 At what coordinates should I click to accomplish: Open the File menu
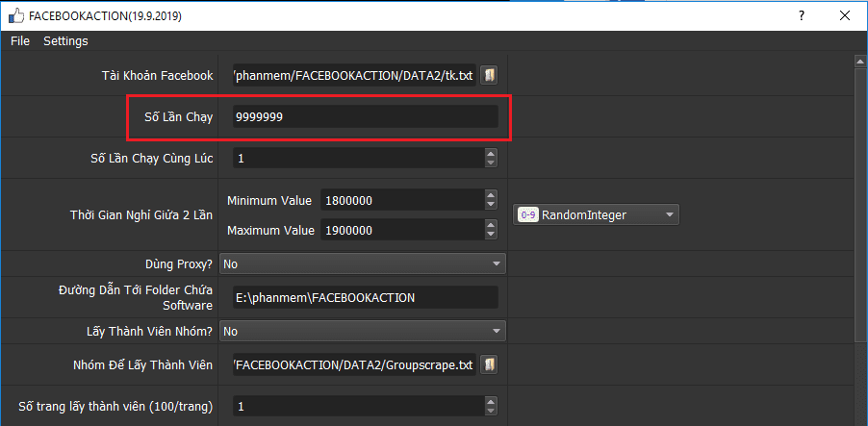pos(20,41)
